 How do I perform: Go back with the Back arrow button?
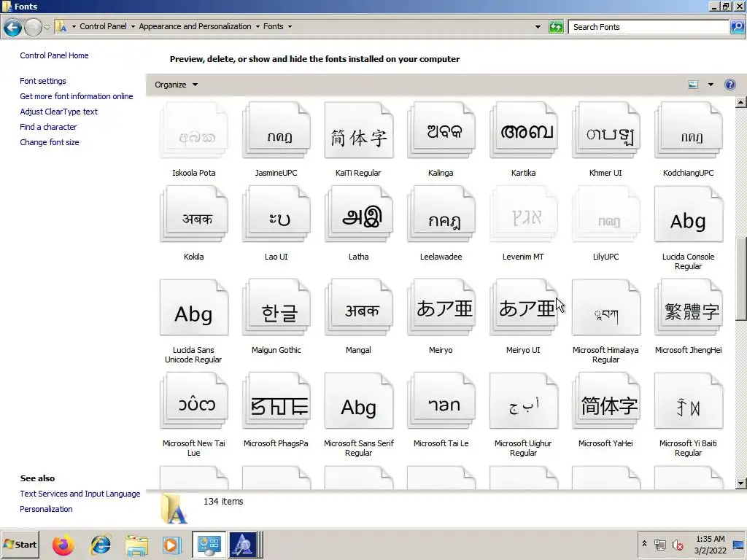[13, 27]
